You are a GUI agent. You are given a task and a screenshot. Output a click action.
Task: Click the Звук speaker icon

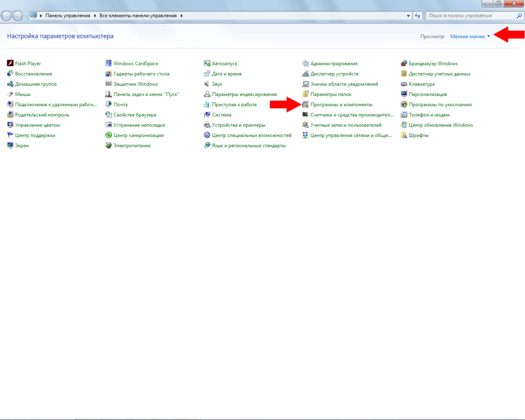(207, 84)
